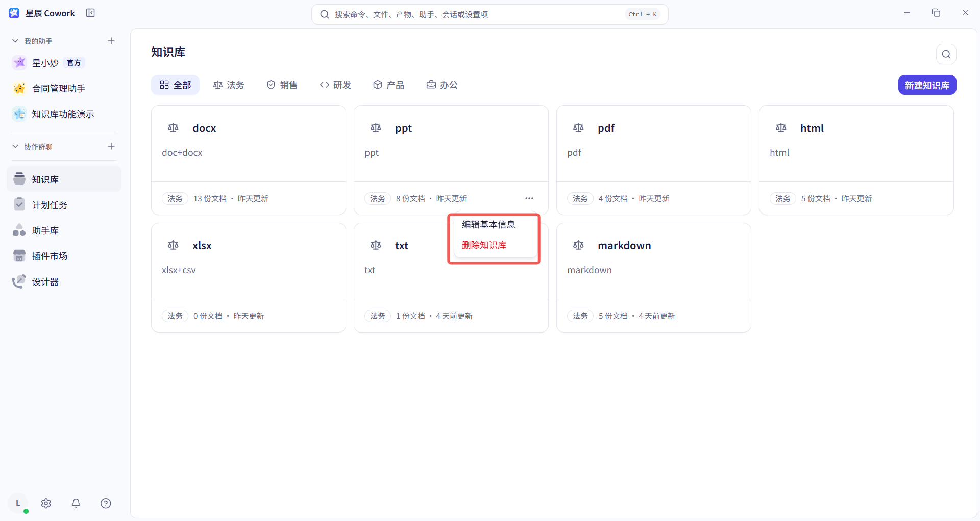This screenshot has height=521, width=980.
Task: Open 插件市场 page
Action: (64, 256)
